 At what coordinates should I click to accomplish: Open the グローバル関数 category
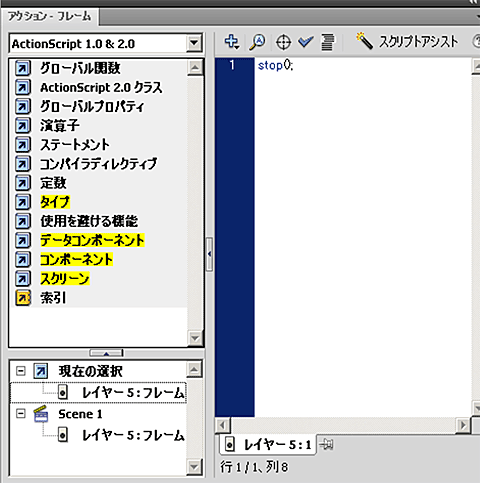tap(80, 68)
